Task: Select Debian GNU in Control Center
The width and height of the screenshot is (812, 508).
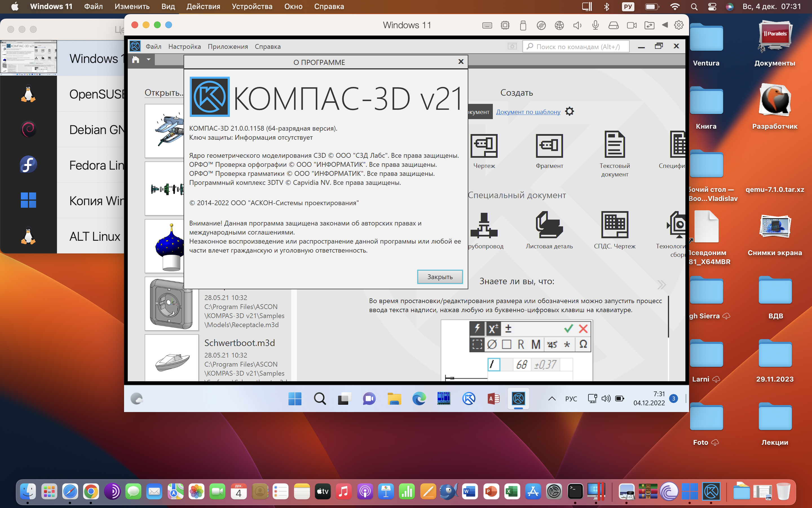Action: point(62,129)
